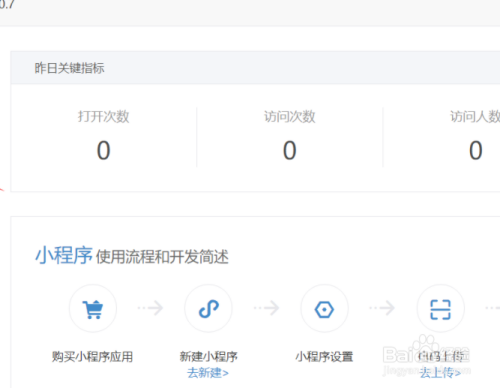The height and width of the screenshot is (388, 500).
Task: Open the 去上传> link
Action: pyautogui.click(x=440, y=373)
